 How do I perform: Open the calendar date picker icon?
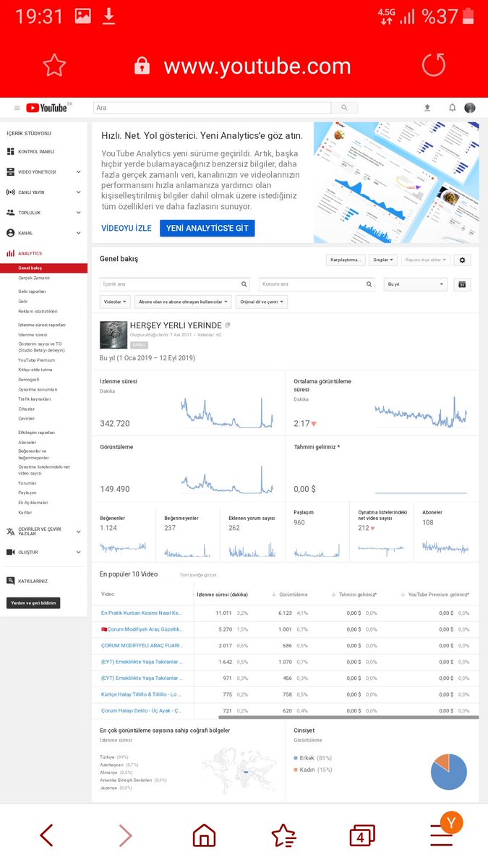pos(463,284)
